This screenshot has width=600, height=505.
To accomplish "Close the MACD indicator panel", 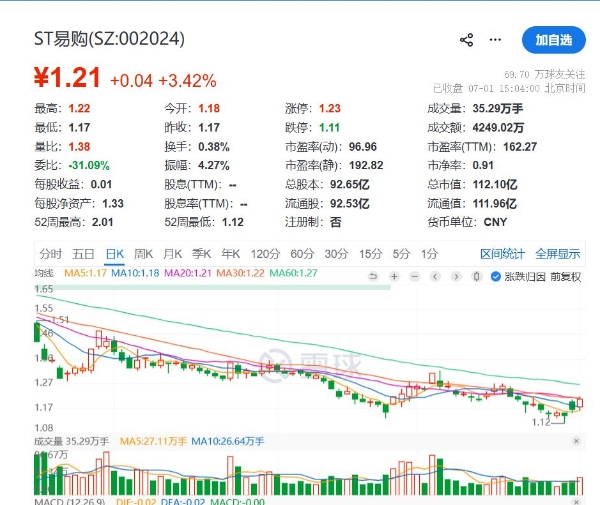I will click(576, 502).
